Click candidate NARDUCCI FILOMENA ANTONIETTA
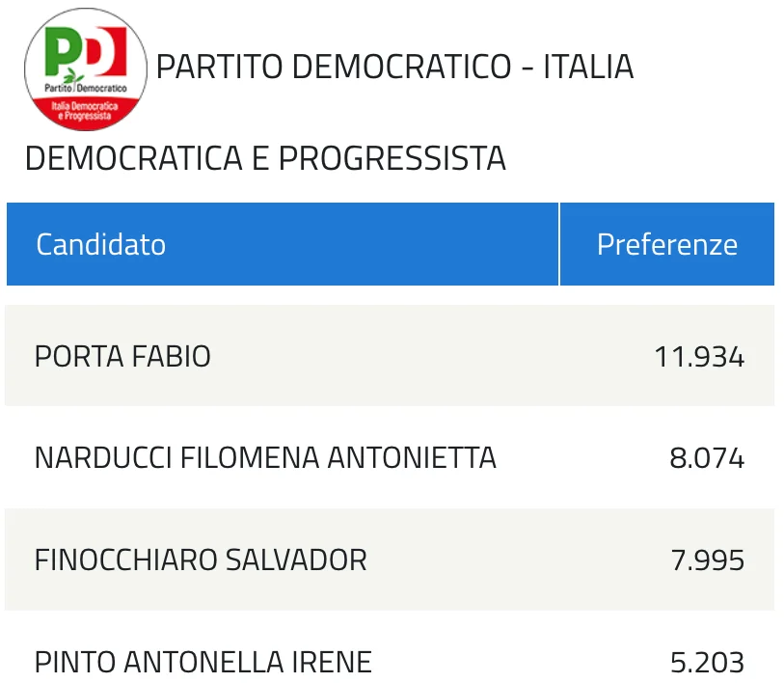 [265, 458]
